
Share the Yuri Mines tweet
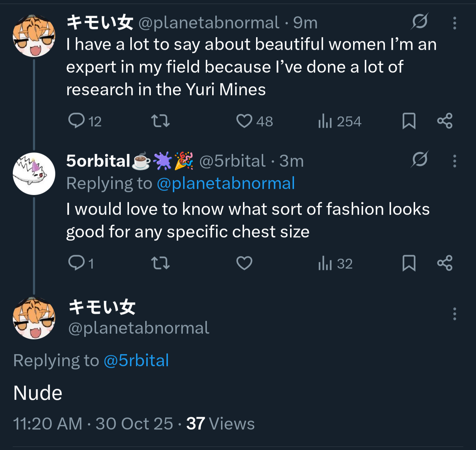click(445, 121)
